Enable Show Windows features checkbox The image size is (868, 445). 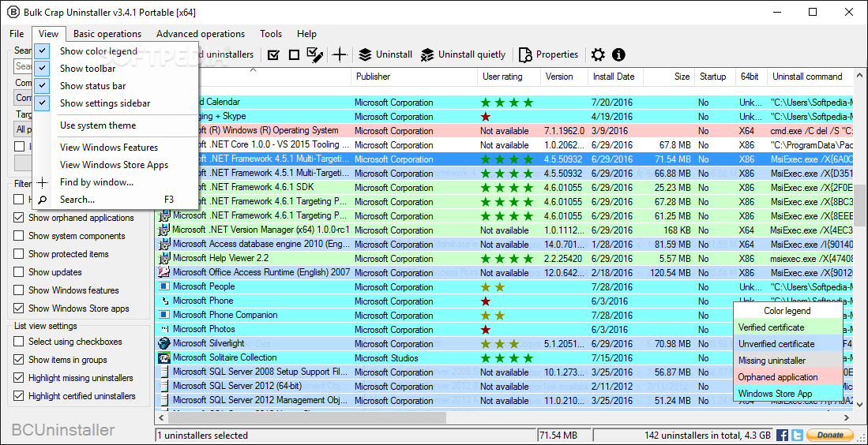click(x=19, y=290)
